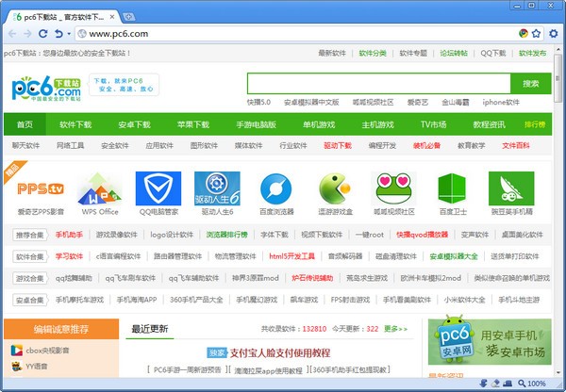Reload the page with the refresh icon

click(43, 34)
